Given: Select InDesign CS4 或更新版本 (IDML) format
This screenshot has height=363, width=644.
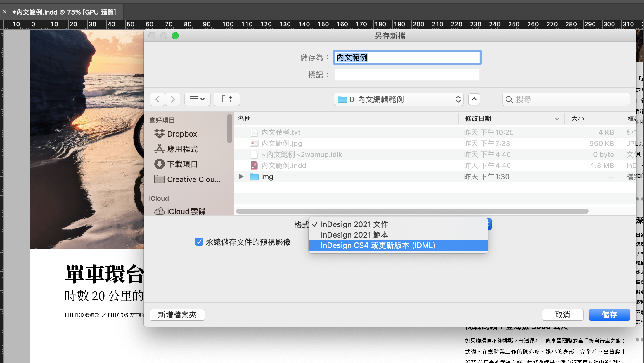Looking at the screenshot, I should (x=378, y=245).
